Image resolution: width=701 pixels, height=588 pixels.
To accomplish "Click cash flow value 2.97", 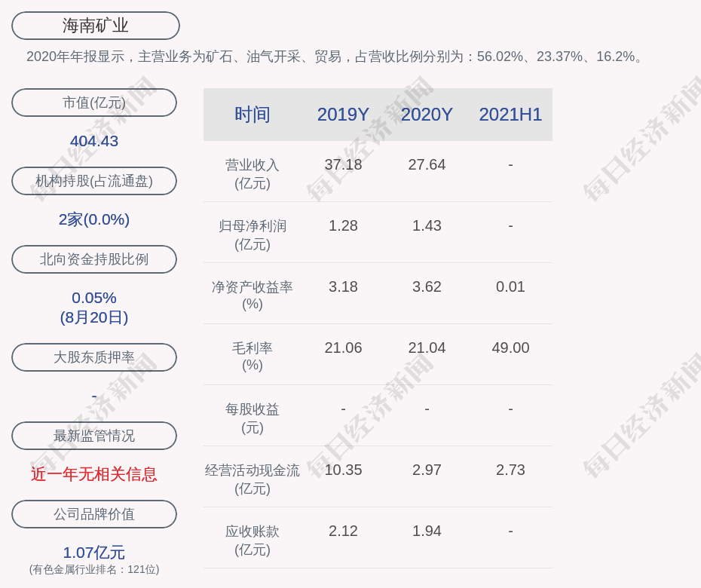I will click(427, 470).
